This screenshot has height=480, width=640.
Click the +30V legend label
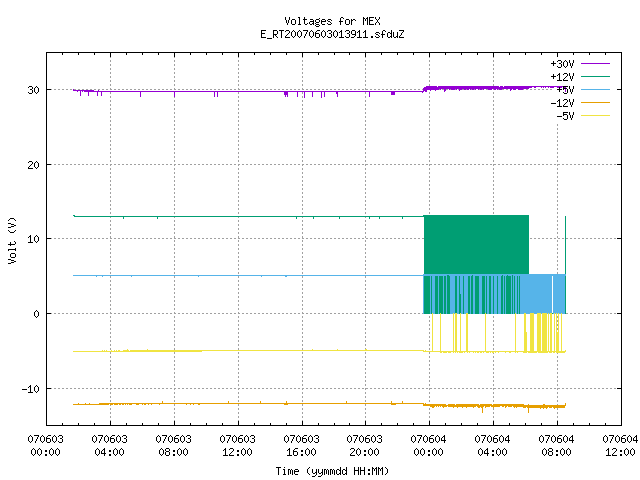click(562, 64)
